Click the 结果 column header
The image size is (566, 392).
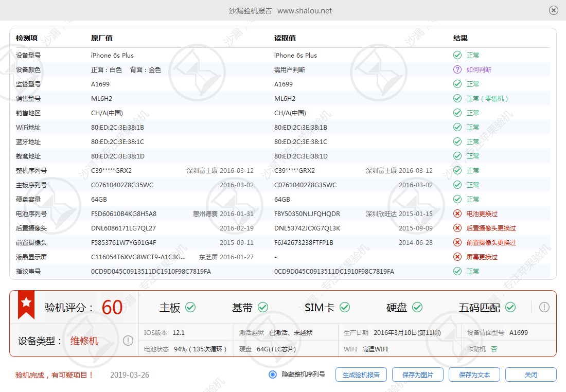(460, 38)
